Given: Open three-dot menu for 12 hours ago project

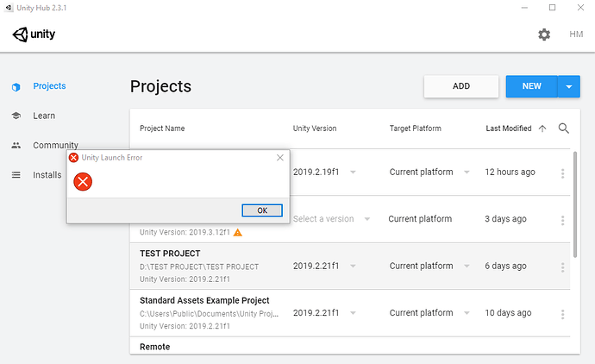Looking at the screenshot, I should (x=563, y=173).
